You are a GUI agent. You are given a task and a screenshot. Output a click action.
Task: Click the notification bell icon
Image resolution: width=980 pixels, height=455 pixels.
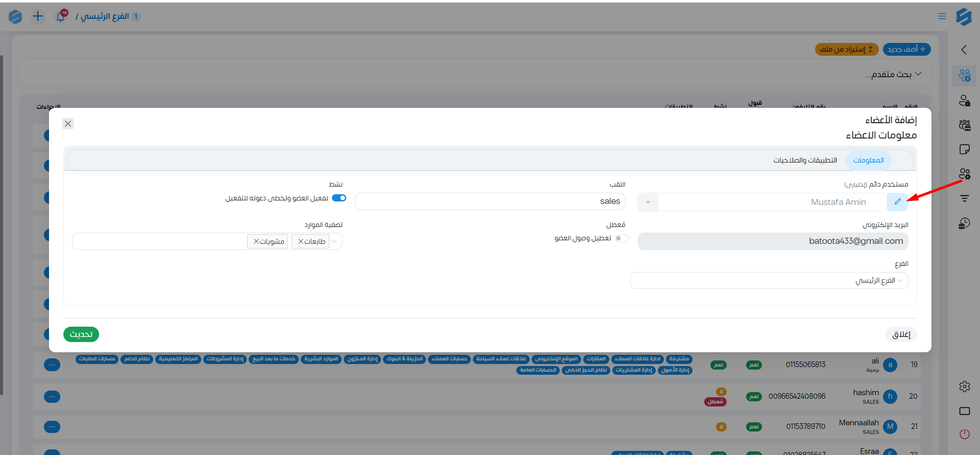[x=61, y=16]
